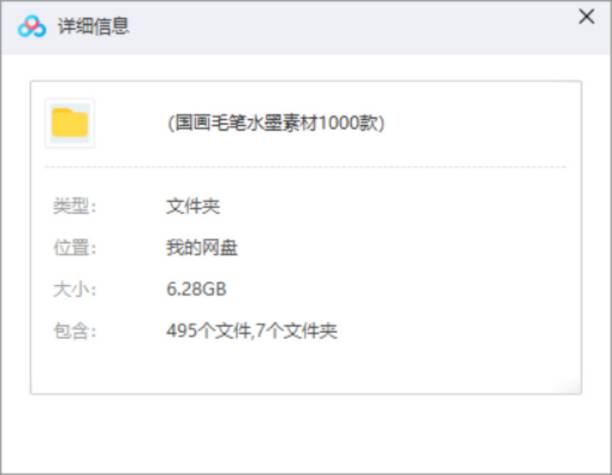Click the Baidu Netdisk cloud logo icon
This screenshot has height=475, width=612.
pyautogui.click(x=31, y=27)
